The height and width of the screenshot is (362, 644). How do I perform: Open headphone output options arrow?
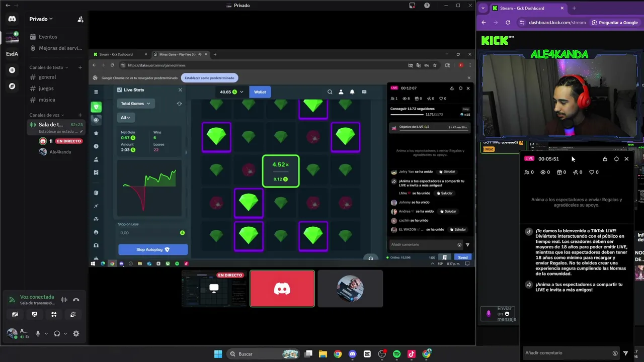65,333
